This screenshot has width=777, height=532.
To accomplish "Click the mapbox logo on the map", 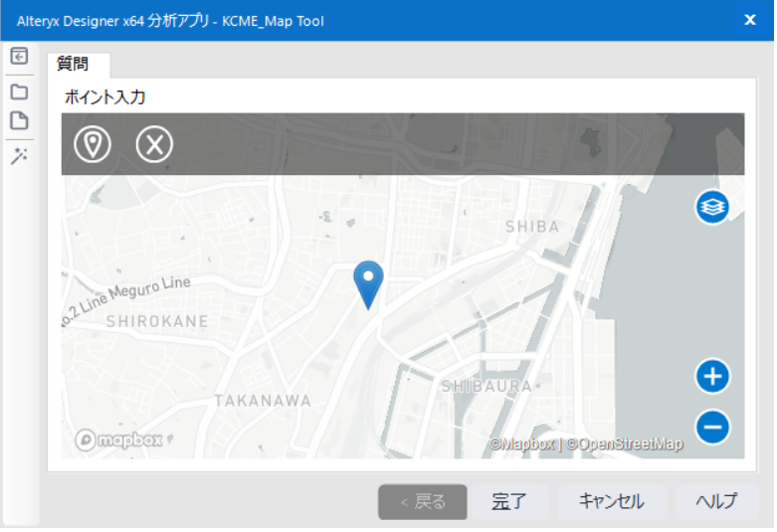I will (118, 440).
